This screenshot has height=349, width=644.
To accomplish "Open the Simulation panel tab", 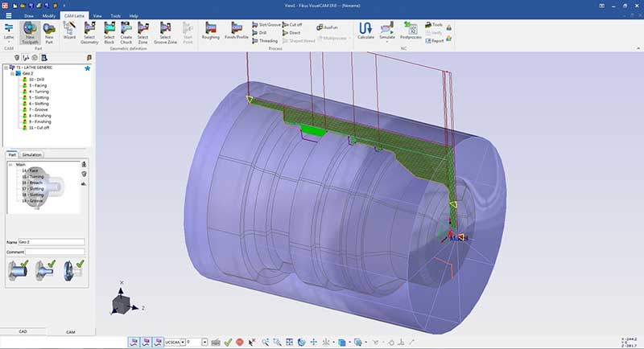I will click(32, 154).
